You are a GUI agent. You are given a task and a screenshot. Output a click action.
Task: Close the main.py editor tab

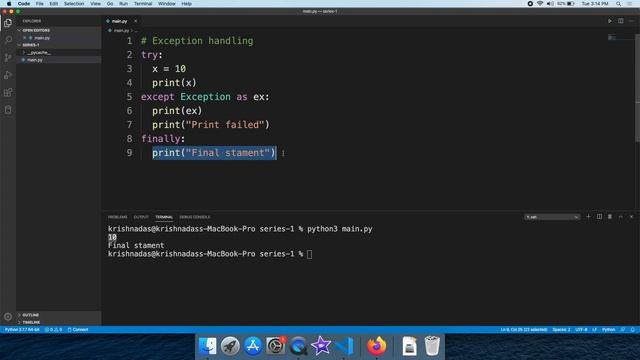click(x=136, y=21)
